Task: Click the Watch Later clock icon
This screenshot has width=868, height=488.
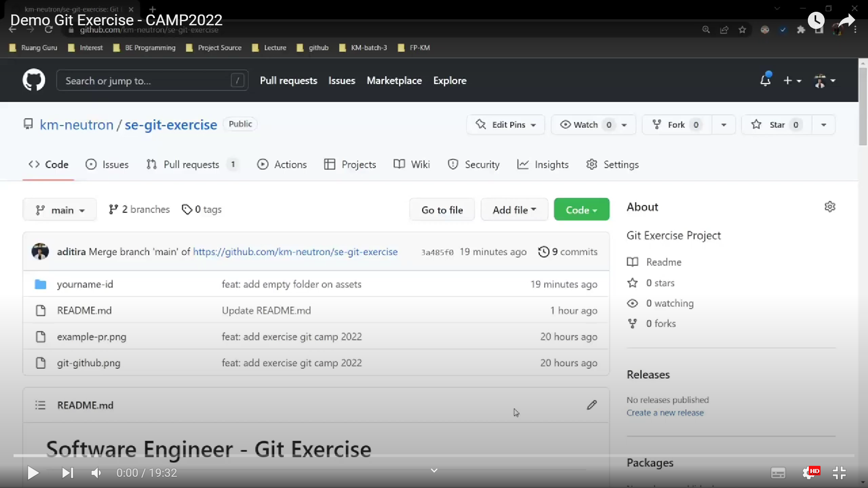Action: click(x=816, y=20)
